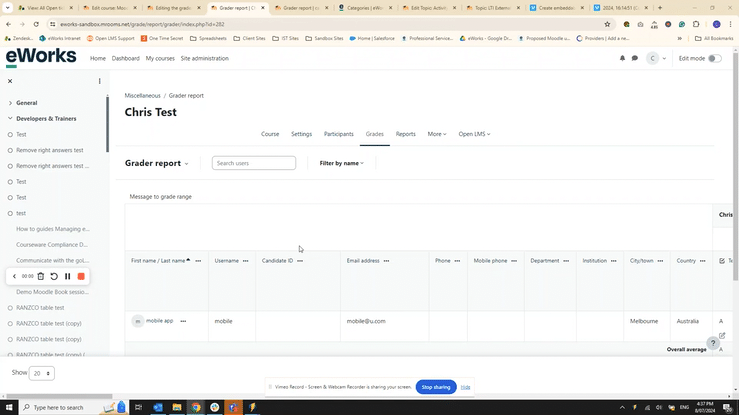This screenshot has width=739, height=415.
Task: Click the eWorks logo
Action: pos(41,57)
